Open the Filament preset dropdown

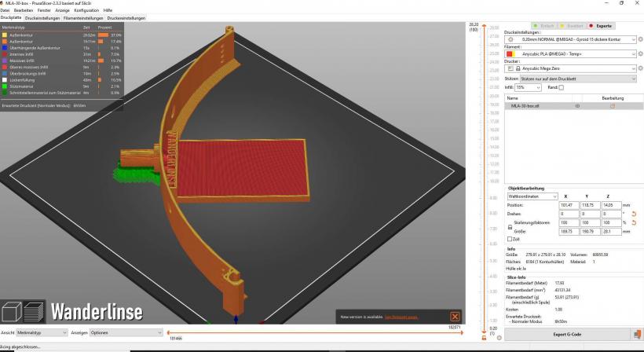tap(570, 53)
